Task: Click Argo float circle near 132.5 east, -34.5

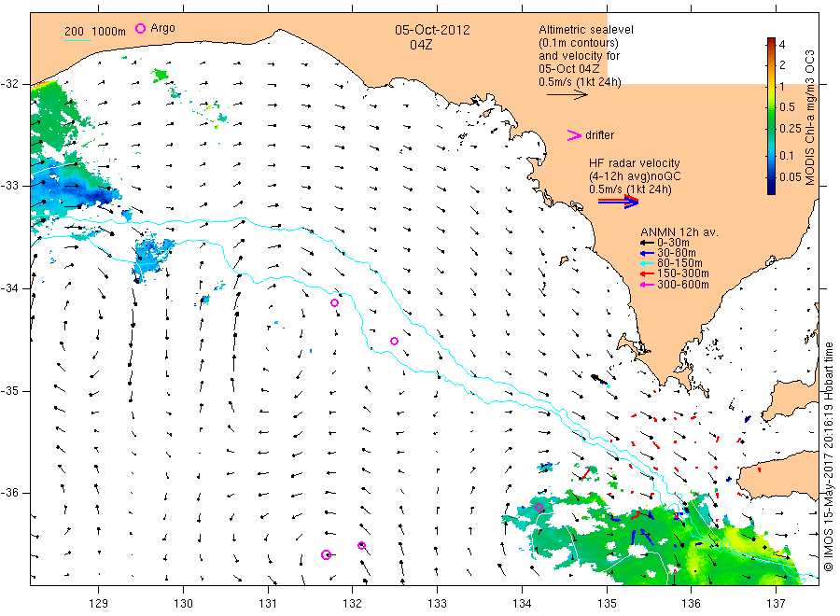Action: pos(394,342)
